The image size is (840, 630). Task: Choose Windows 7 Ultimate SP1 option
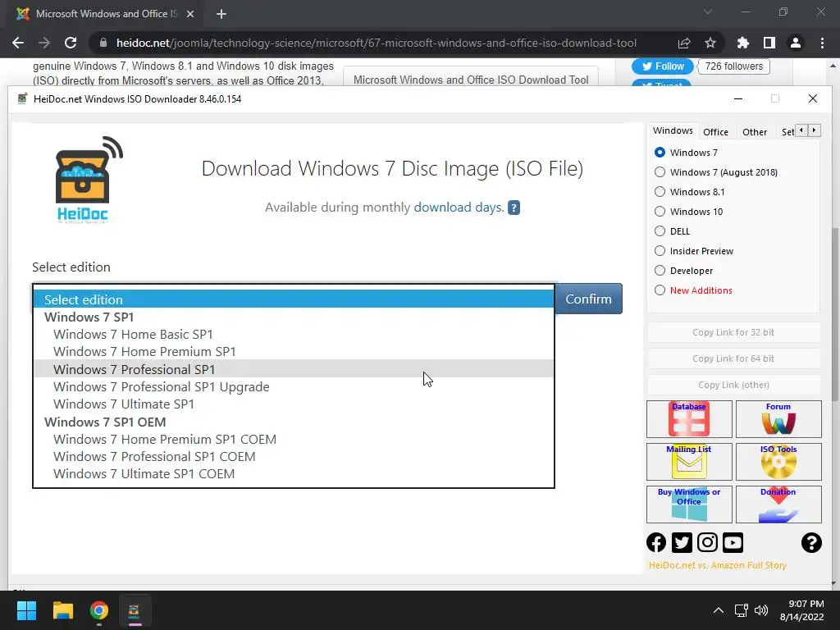pyautogui.click(x=294, y=404)
